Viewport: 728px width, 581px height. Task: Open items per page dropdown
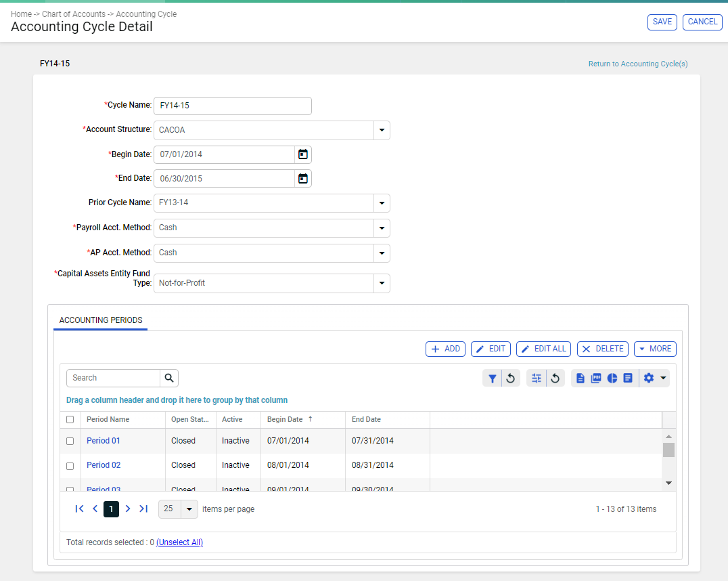click(x=189, y=509)
